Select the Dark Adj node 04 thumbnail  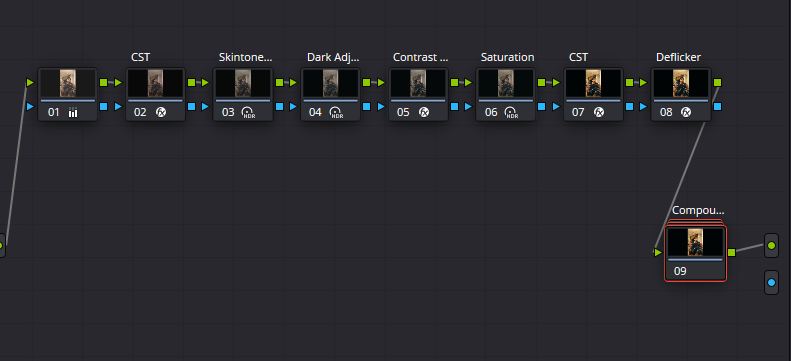click(330, 83)
